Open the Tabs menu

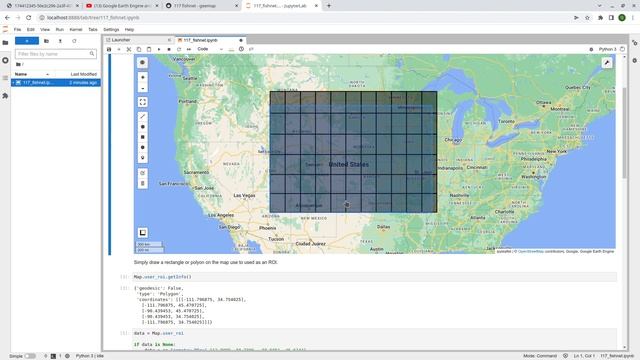[93, 29]
